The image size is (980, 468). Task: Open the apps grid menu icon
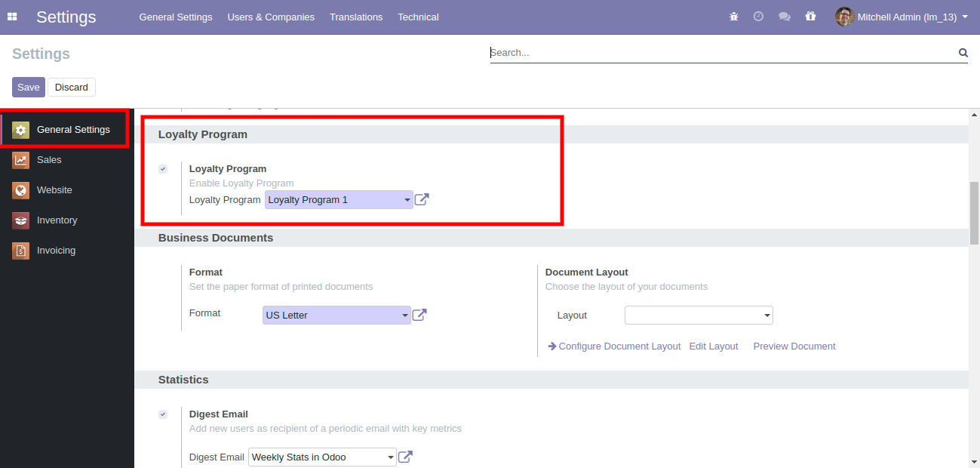tap(12, 17)
